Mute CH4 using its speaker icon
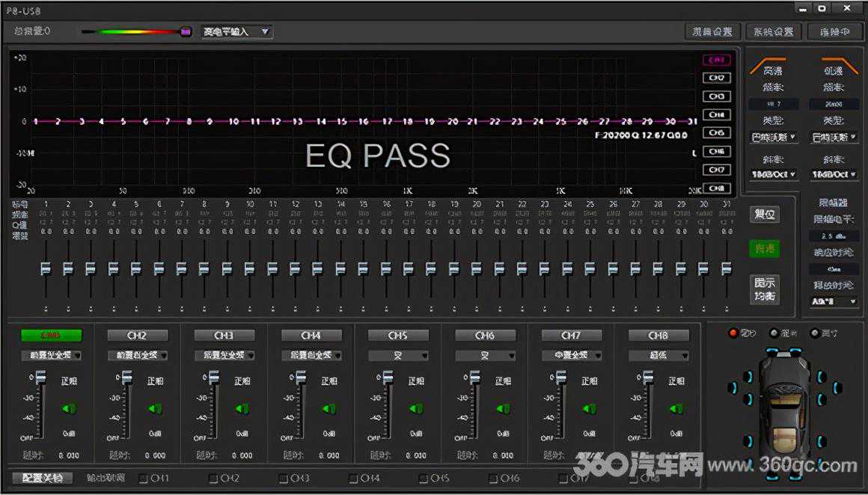The image size is (868, 495). (329, 408)
